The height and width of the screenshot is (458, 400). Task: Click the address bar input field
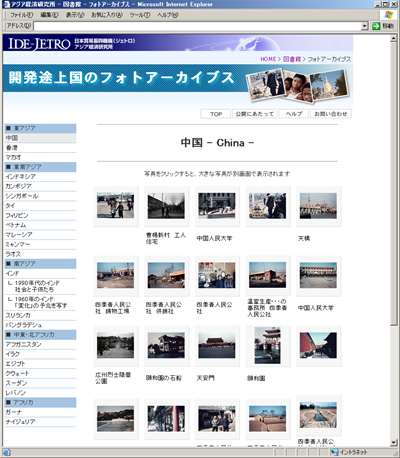pyautogui.click(x=197, y=26)
